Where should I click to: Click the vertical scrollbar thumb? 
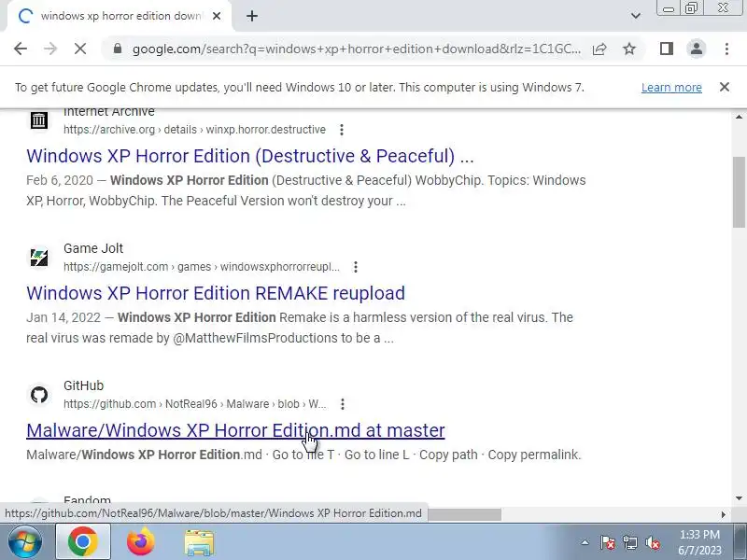click(739, 192)
